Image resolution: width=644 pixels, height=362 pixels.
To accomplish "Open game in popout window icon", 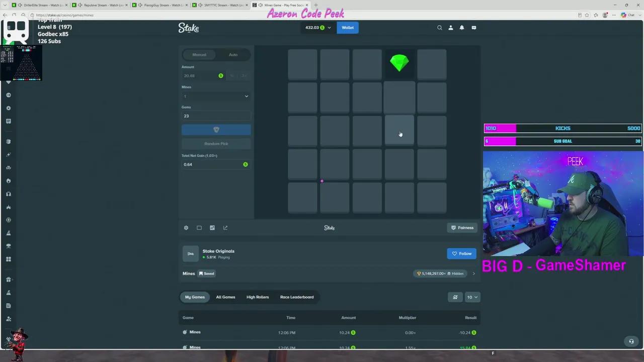I will [225, 228].
